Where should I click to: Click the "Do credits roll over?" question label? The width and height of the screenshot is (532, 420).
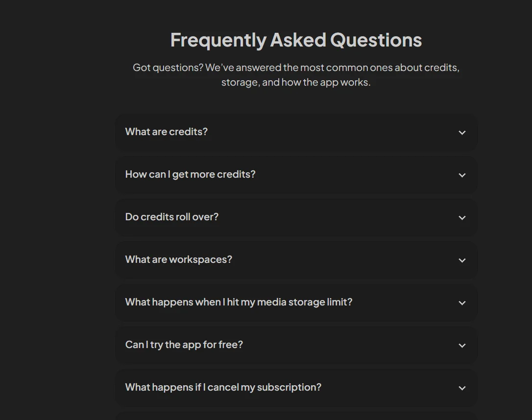(x=172, y=217)
